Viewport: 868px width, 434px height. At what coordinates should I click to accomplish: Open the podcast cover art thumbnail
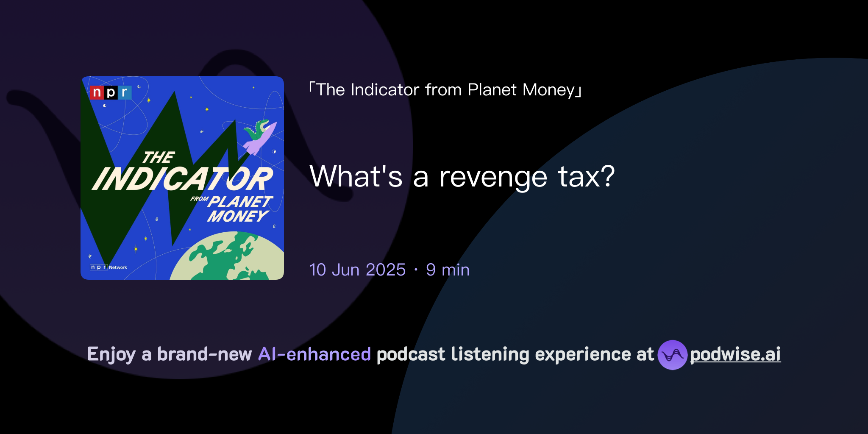[182, 177]
